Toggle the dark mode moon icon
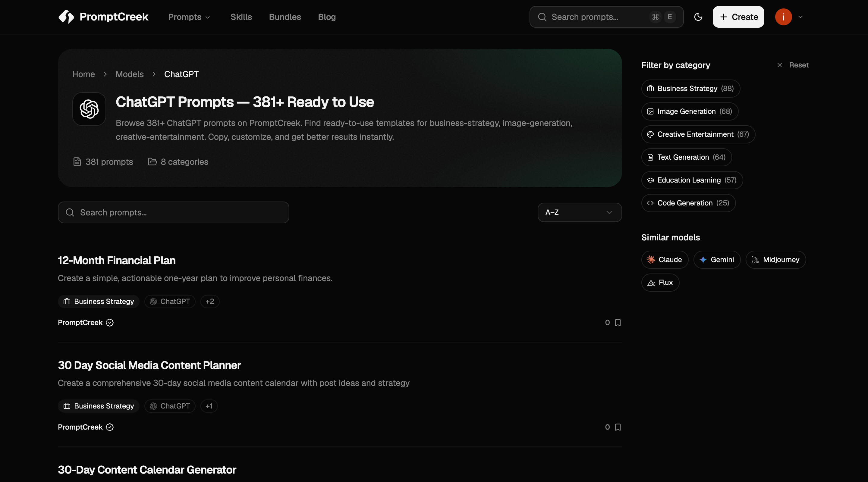868x482 pixels. (698, 17)
